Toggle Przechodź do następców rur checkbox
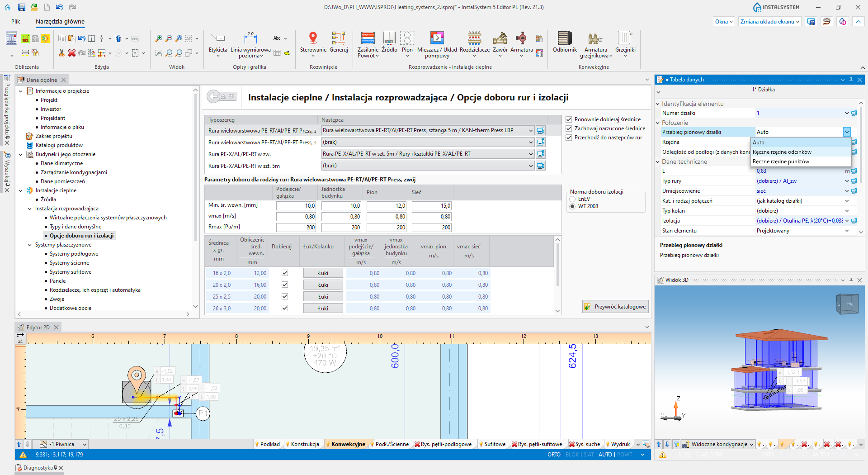 569,138
